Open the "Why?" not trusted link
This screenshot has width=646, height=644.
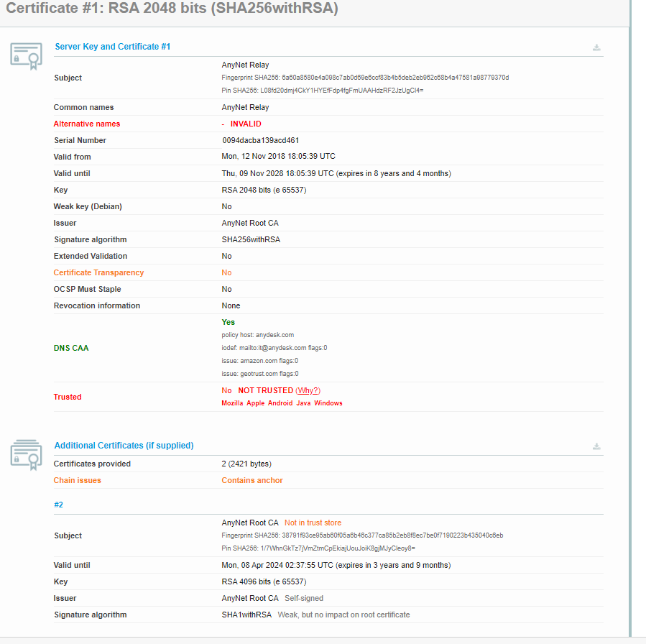(x=308, y=390)
